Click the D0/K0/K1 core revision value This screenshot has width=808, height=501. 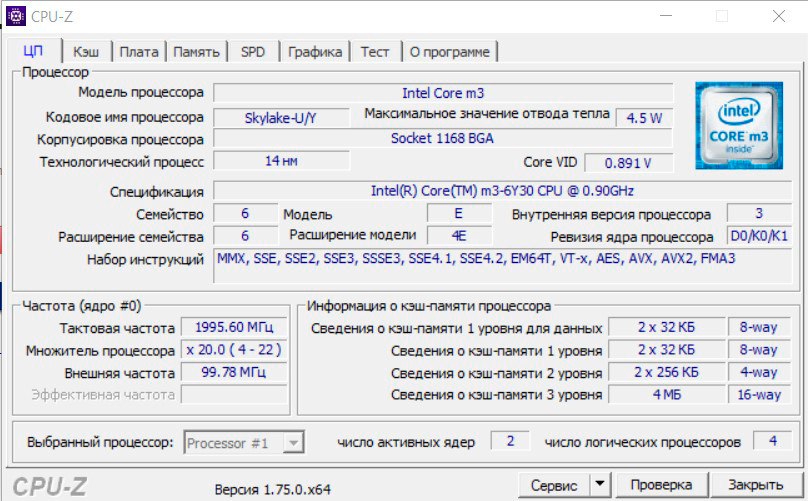point(759,236)
